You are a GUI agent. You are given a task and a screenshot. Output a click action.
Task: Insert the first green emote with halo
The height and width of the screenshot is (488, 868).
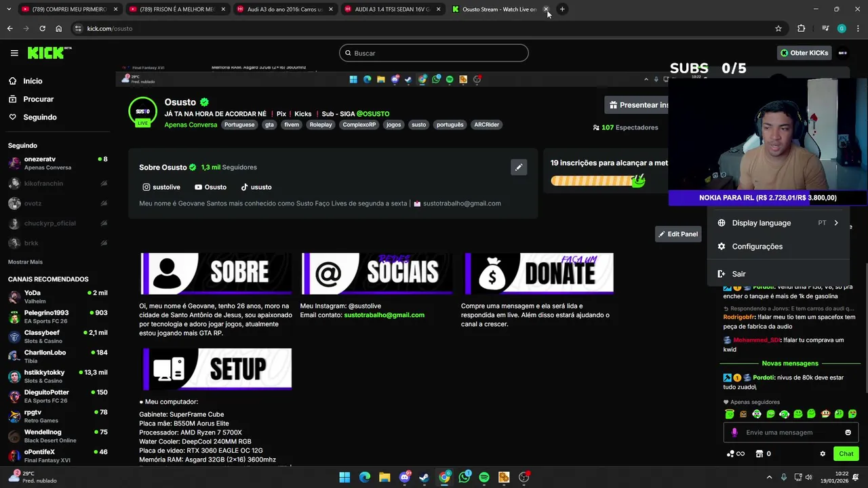pyautogui.click(x=730, y=414)
